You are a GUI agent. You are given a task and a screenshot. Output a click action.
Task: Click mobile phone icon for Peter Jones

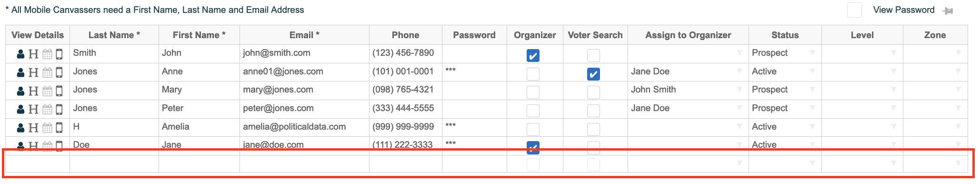coord(59,109)
